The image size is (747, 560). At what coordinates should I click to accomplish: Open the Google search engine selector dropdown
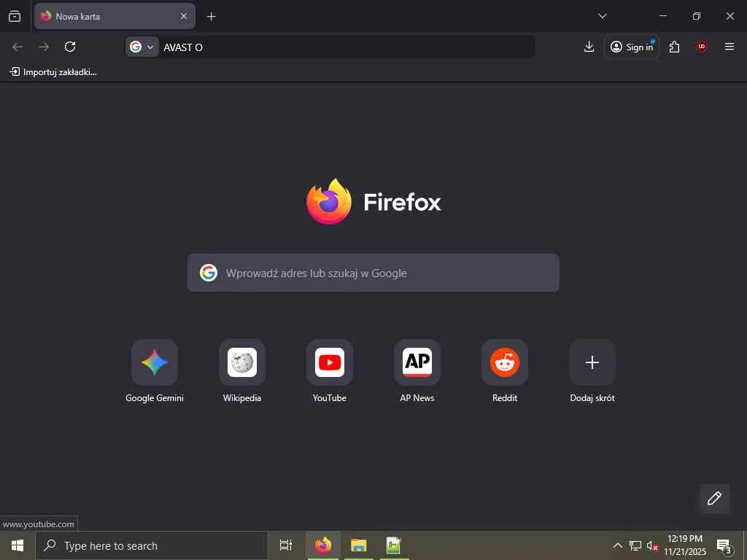[142, 47]
